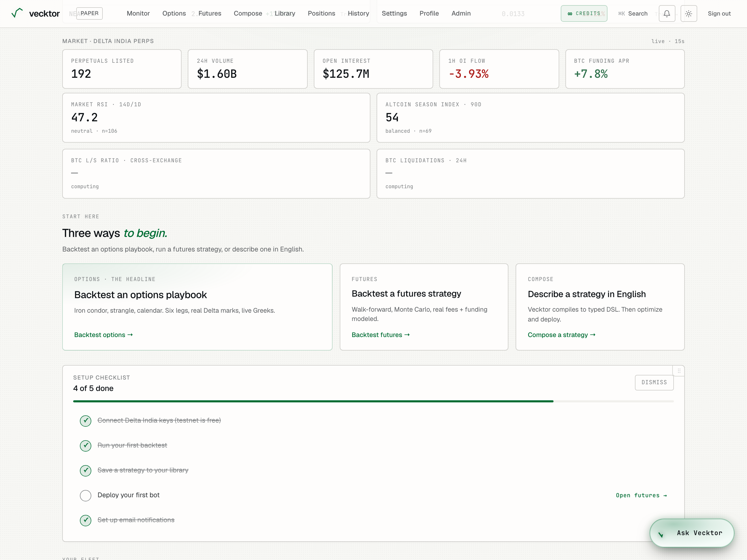The image size is (747, 560).
Task: Dismiss the setup checklist
Action: coord(654,382)
